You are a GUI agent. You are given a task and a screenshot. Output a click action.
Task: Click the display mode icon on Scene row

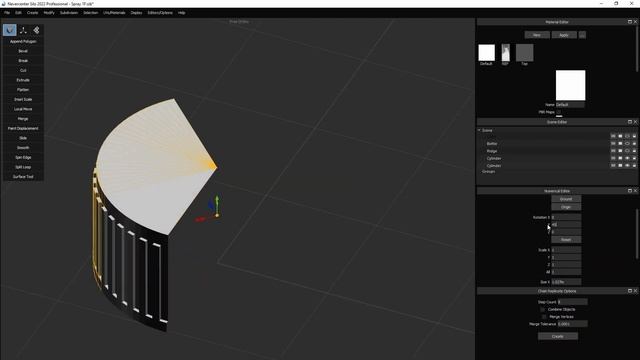click(x=613, y=136)
